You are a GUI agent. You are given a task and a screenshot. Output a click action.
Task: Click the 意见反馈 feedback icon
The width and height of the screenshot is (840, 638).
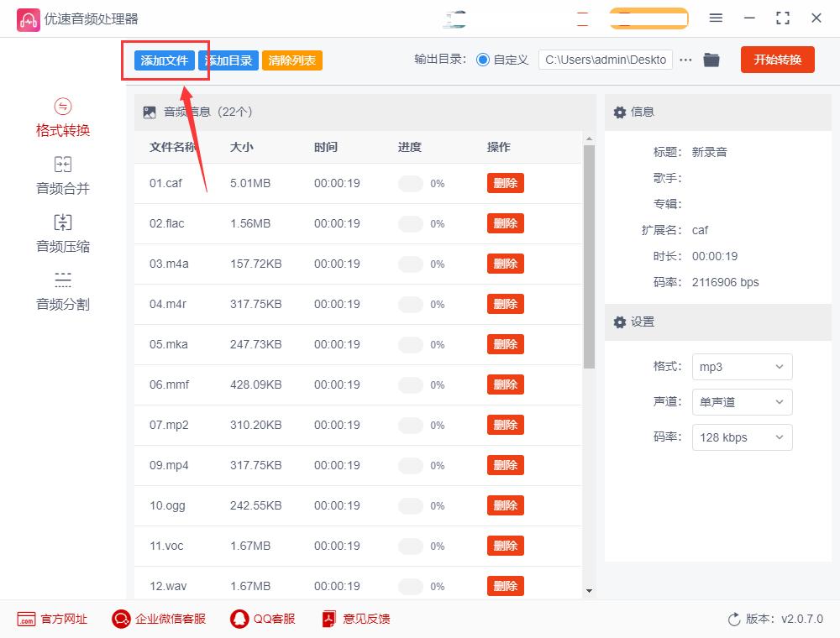pyautogui.click(x=328, y=619)
